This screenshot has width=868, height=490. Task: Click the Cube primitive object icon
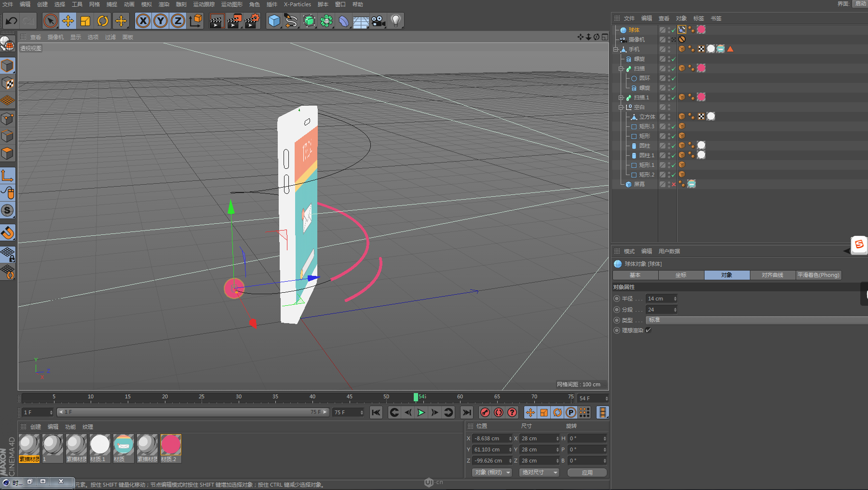pyautogui.click(x=274, y=21)
